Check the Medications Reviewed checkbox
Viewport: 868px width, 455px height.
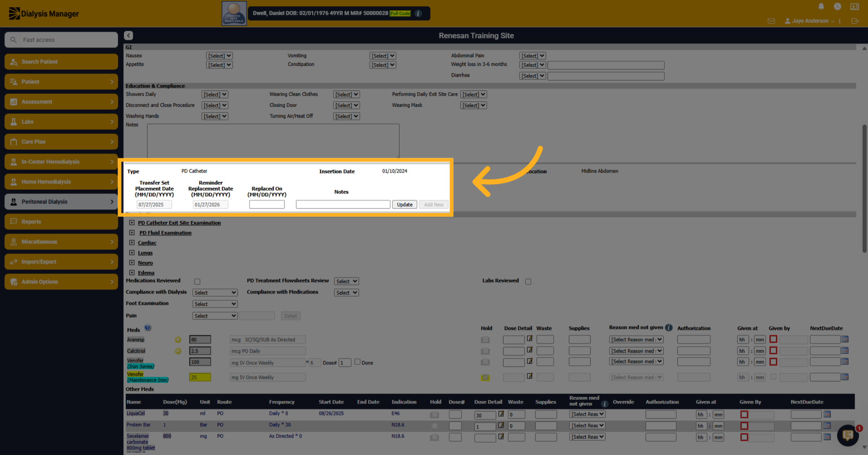(197, 282)
